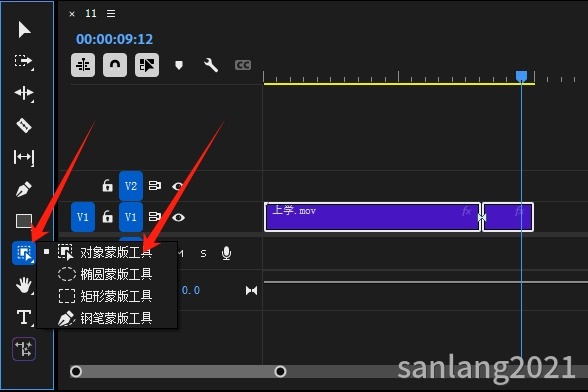The height and width of the screenshot is (392, 588).
Task: Click the edit point between clips
Action: [482, 217]
